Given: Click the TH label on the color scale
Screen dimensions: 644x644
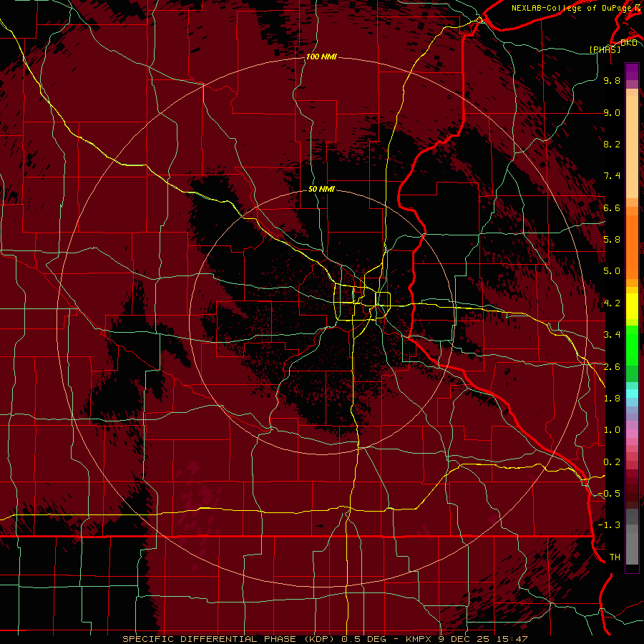Looking at the screenshot, I should coord(615,557).
